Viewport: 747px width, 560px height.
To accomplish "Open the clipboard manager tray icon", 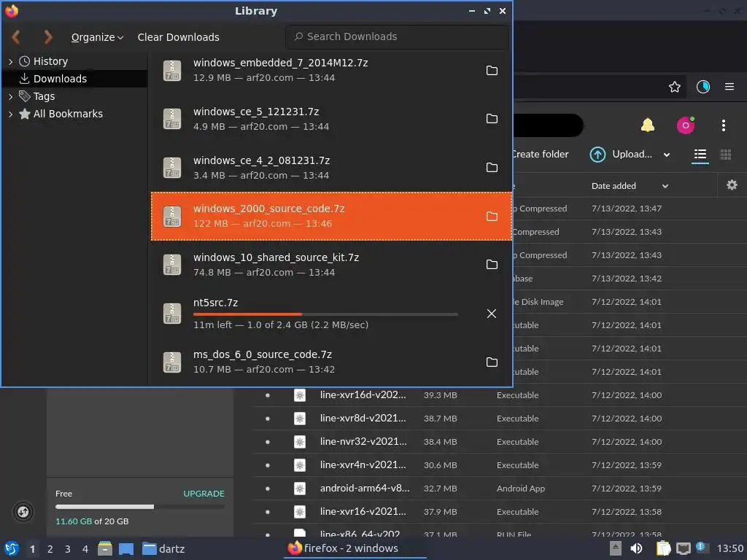I will point(663,548).
